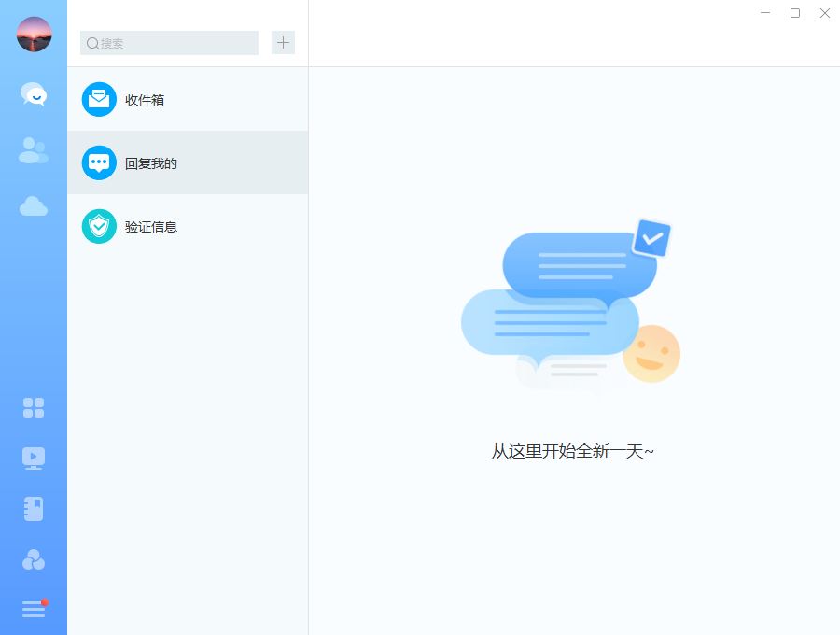
Task: Open the notebook icon in the sidebar
Action: [33, 508]
